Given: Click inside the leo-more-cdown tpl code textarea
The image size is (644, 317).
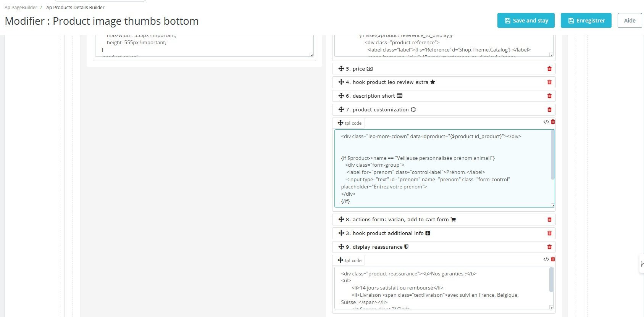Looking at the screenshot, I should [x=439, y=168].
